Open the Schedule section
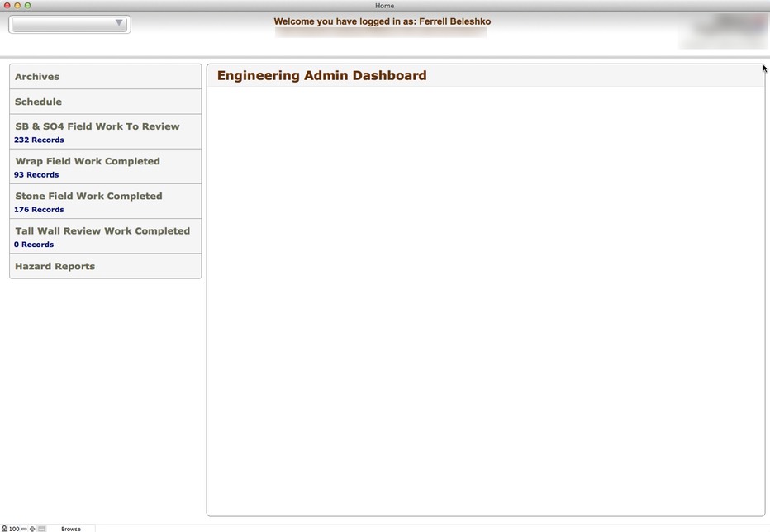The height and width of the screenshot is (532, 770). point(105,102)
